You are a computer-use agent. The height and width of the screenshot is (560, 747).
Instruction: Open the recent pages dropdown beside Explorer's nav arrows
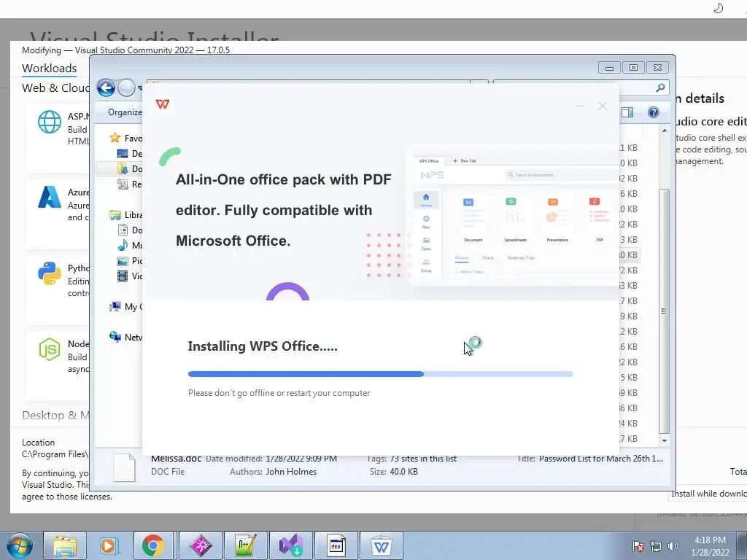click(x=140, y=88)
